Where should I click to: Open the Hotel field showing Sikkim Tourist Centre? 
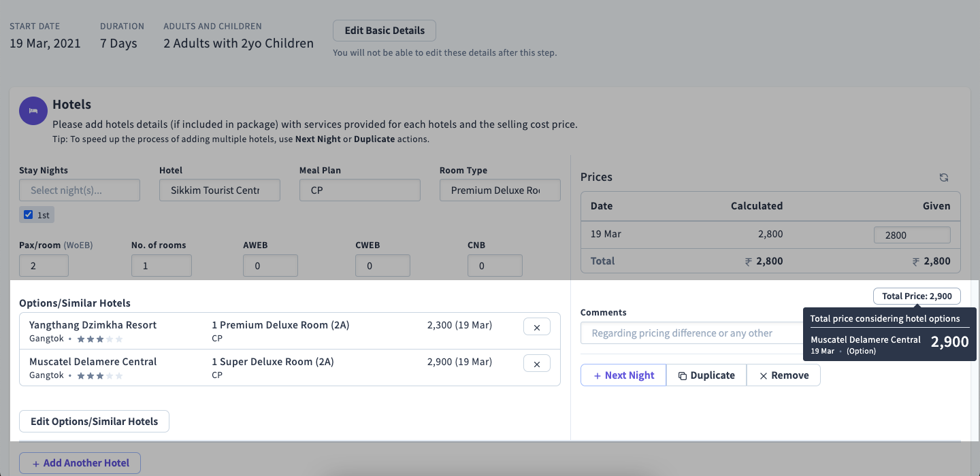(219, 190)
